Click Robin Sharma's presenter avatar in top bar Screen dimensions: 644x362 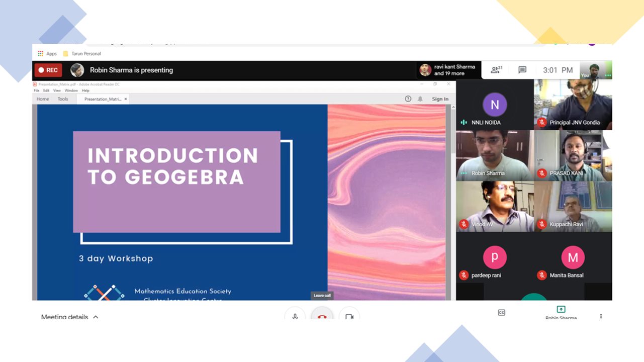pos(77,70)
